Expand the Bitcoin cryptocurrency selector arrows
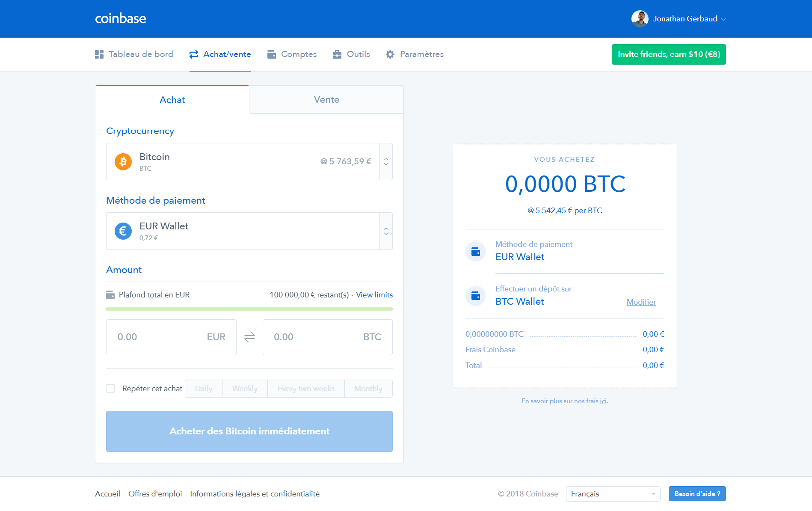Image resolution: width=812 pixels, height=511 pixels. [386, 162]
